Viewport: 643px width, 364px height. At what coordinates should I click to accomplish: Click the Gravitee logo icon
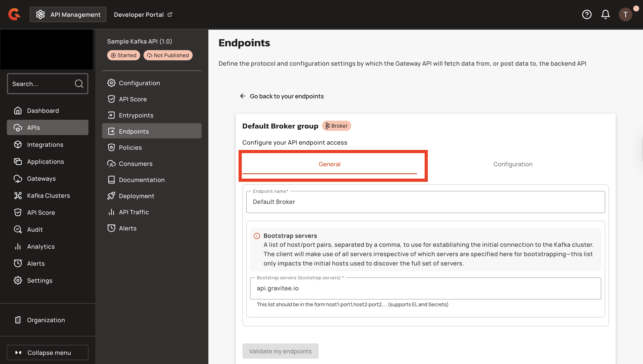pos(14,14)
